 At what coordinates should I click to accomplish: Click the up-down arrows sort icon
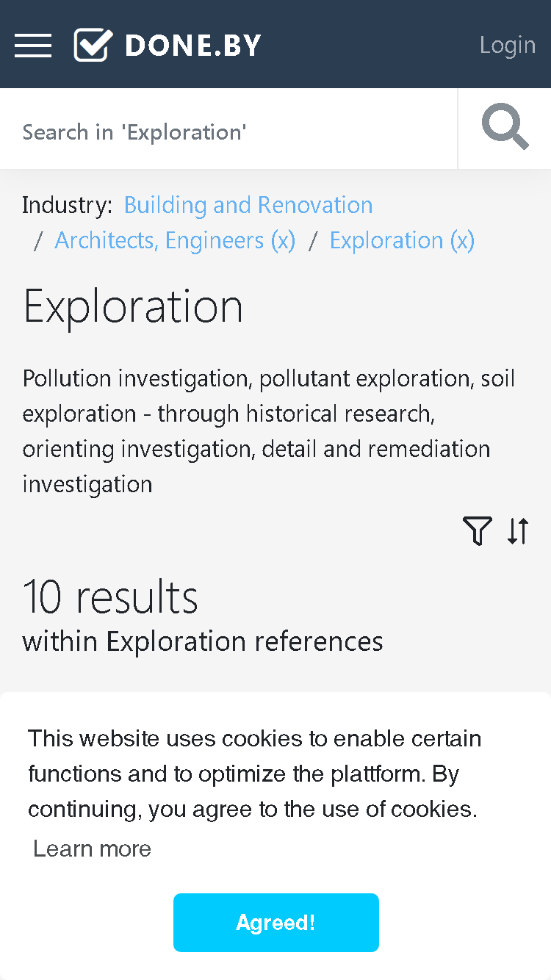point(518,530)
